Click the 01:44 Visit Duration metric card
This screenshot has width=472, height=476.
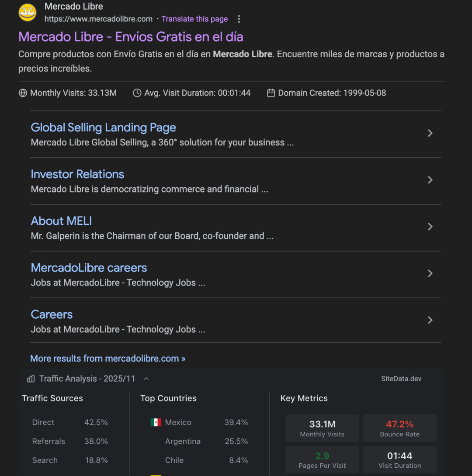pyautogui.click(x=400, y=460)
